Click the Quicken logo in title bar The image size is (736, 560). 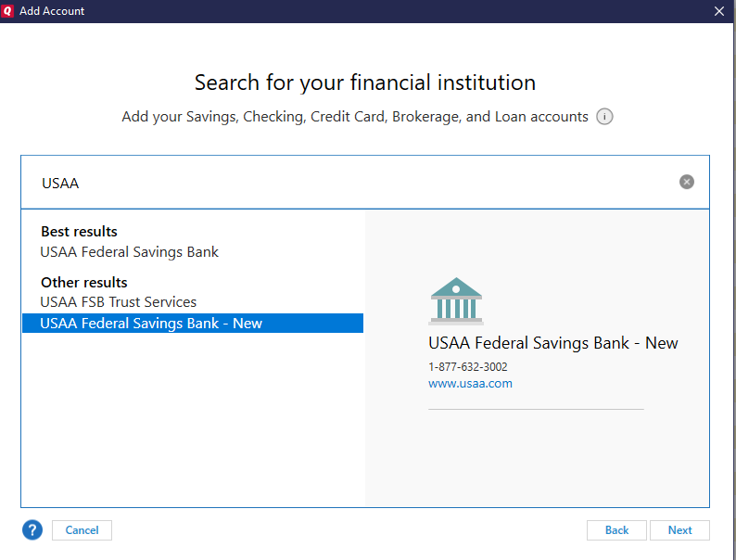7,11
